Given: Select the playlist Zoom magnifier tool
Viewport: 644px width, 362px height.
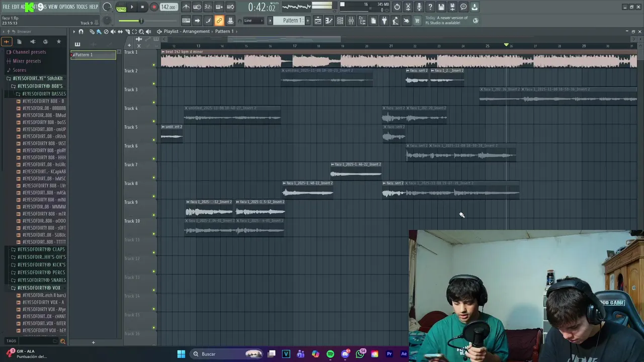Looking at the screenshot, I should click(x=141, y=31).
